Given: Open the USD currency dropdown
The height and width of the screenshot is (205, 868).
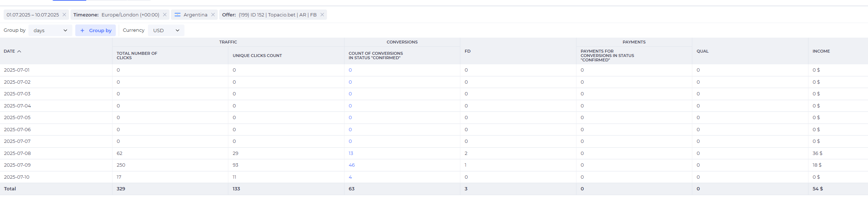Looking at the screenshot, I should (166, 30).
